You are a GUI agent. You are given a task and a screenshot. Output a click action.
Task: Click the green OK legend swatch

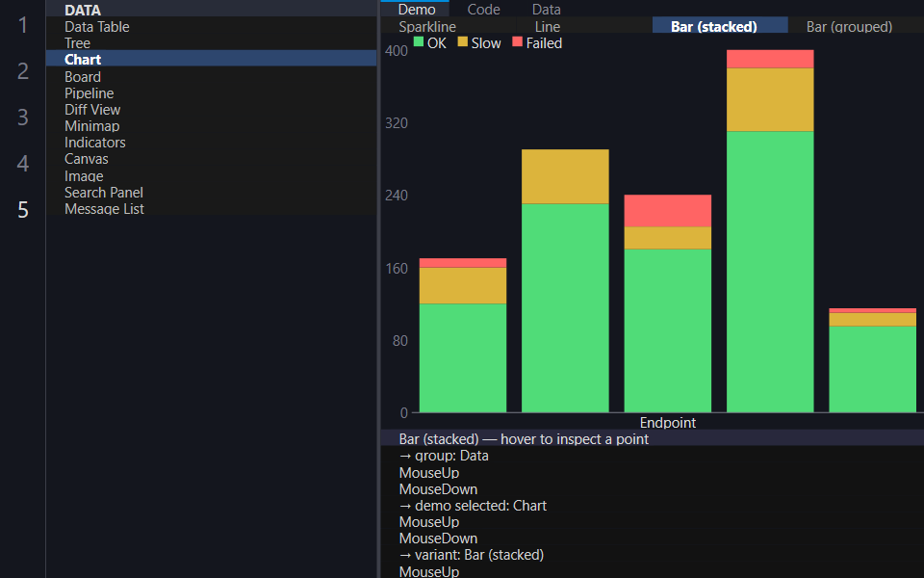pyautogui.click(x=419, y=41)
